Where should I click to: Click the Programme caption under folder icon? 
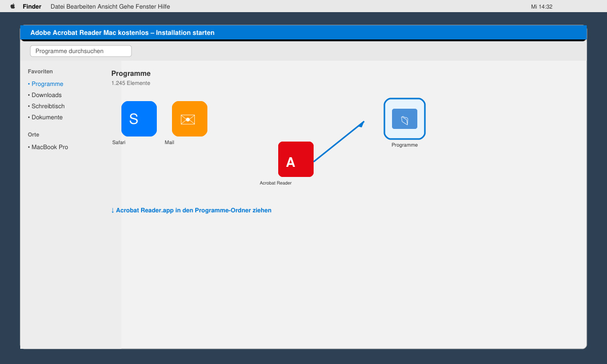(x=405, y=145)
